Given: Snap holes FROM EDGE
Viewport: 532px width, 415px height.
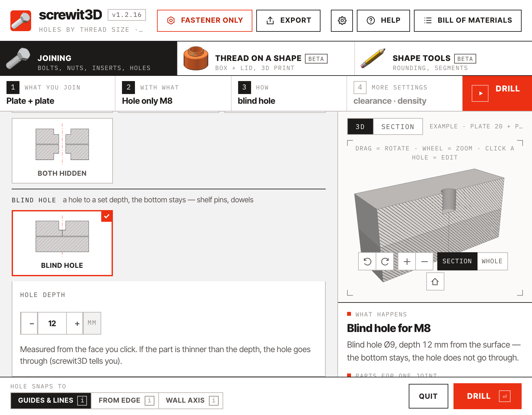Looking at the screenshot, I should [x=125, y=401].
